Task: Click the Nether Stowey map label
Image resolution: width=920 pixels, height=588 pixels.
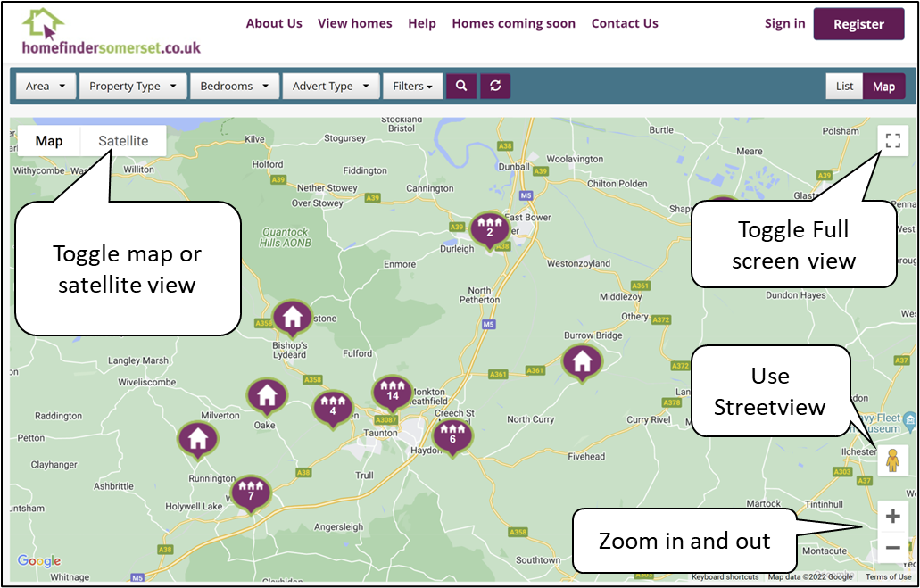Action: click(327, 187)
